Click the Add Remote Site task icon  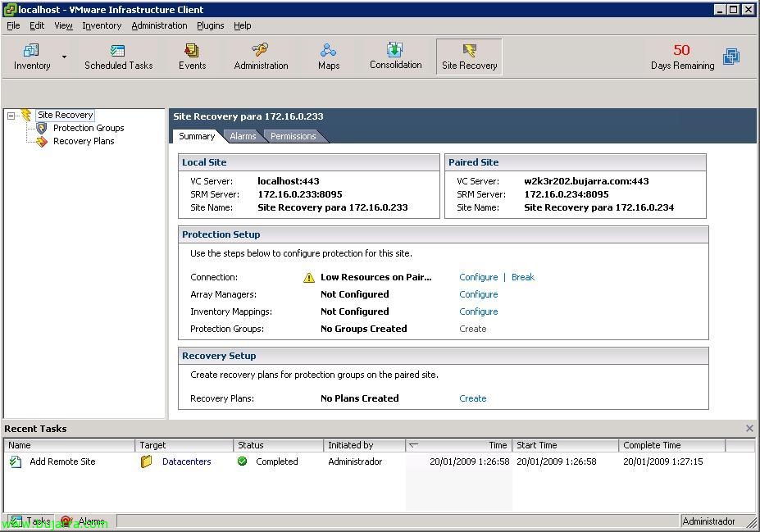point(15,462)
